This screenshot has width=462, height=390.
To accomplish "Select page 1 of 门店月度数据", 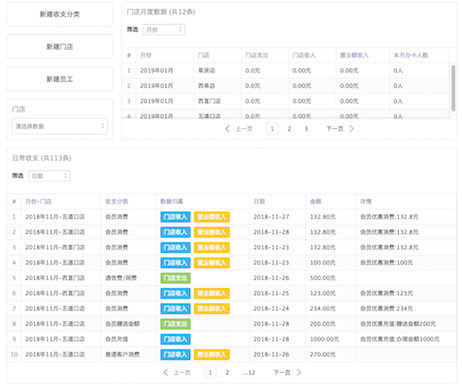I will click(x=272, y=129).
